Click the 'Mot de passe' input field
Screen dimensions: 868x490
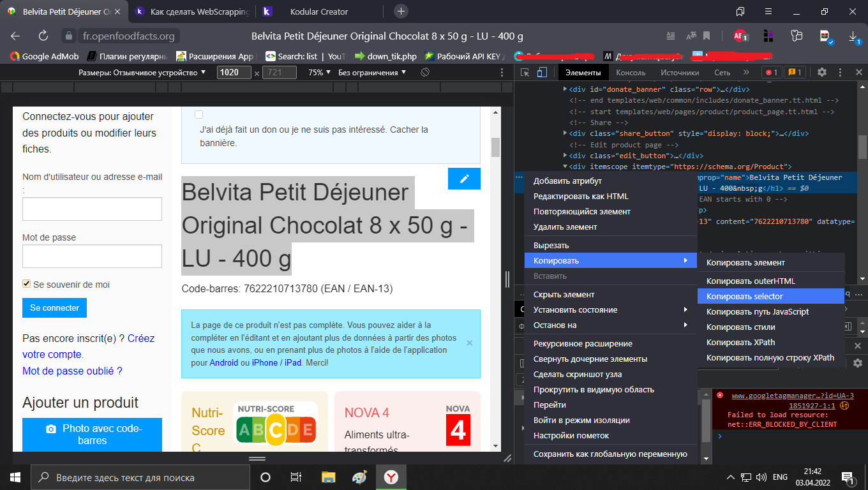tap(92, 256)
